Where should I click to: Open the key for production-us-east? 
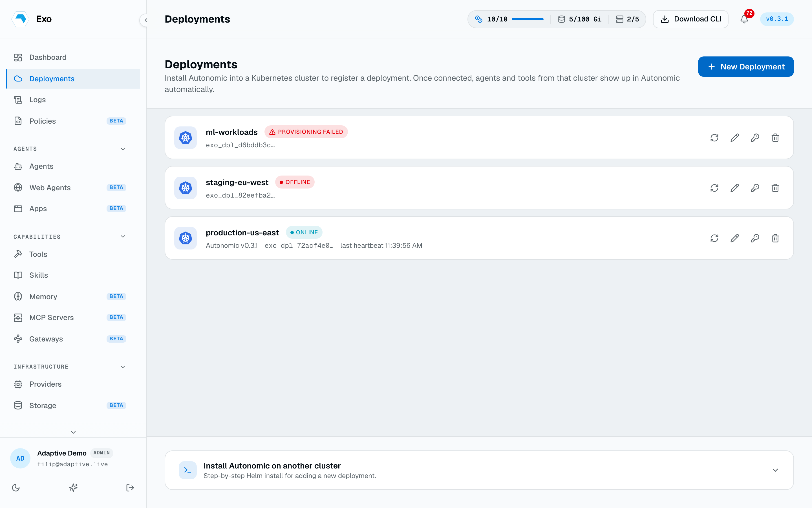(755, 238)
